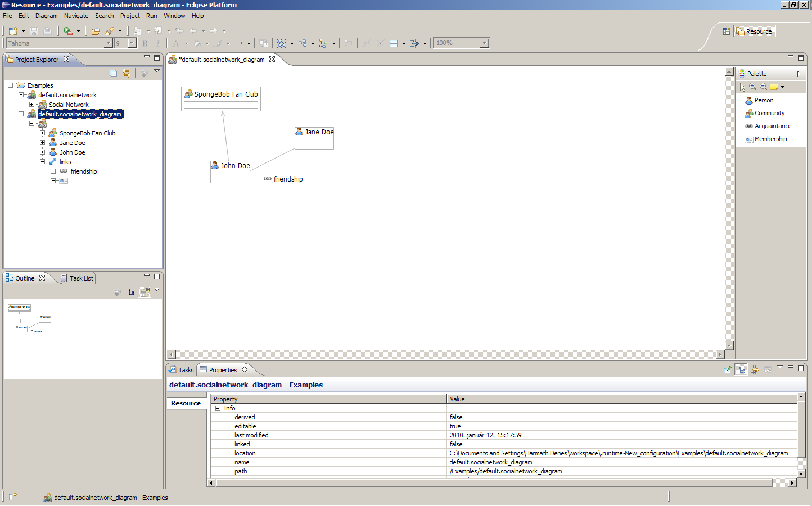Expand the Jane Doe tree node

pyautogui.click(x=42, y=143)
